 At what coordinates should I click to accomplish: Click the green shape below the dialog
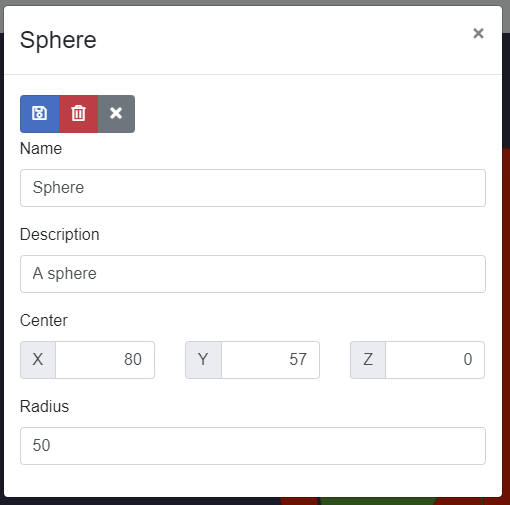click(x=378, y=501)
